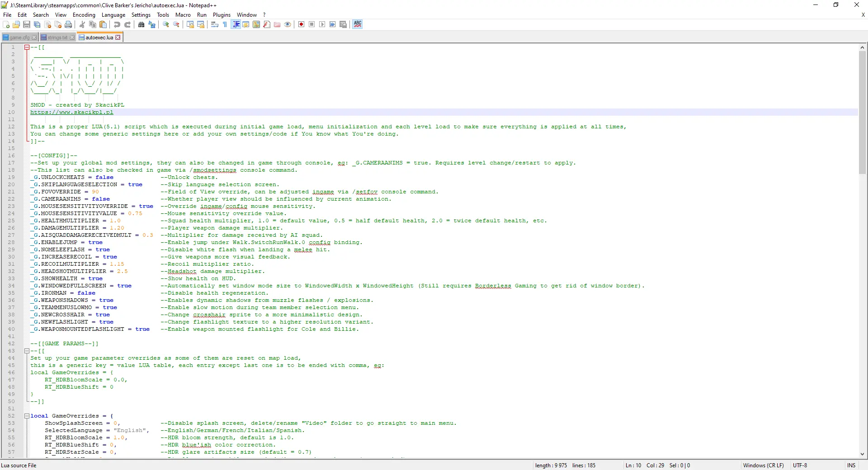Open the Window menu
The width and height of the screenshot is (868, 470).
click(x=247, y=15)
